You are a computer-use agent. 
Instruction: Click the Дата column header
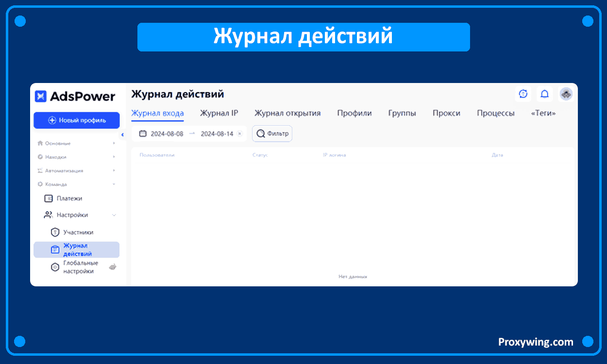coord(497,155)
